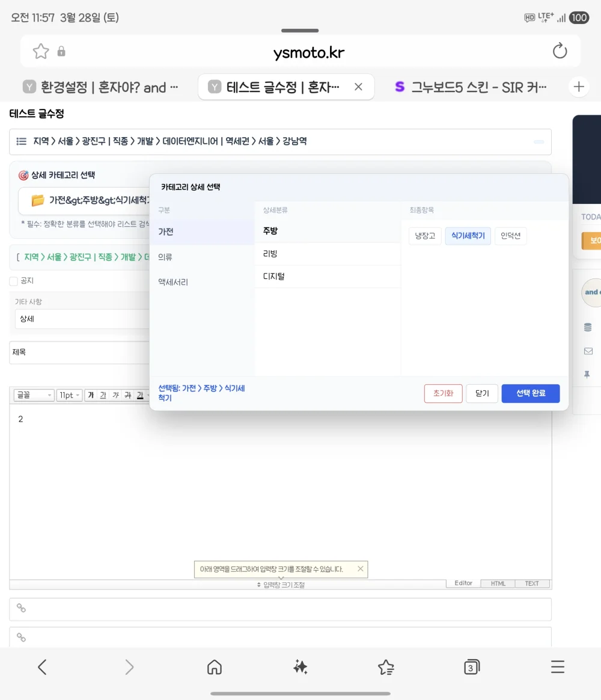Screen dimensions: 601x700
Task: Choose 의류 in the 구분 column
Action: (202, 257)
